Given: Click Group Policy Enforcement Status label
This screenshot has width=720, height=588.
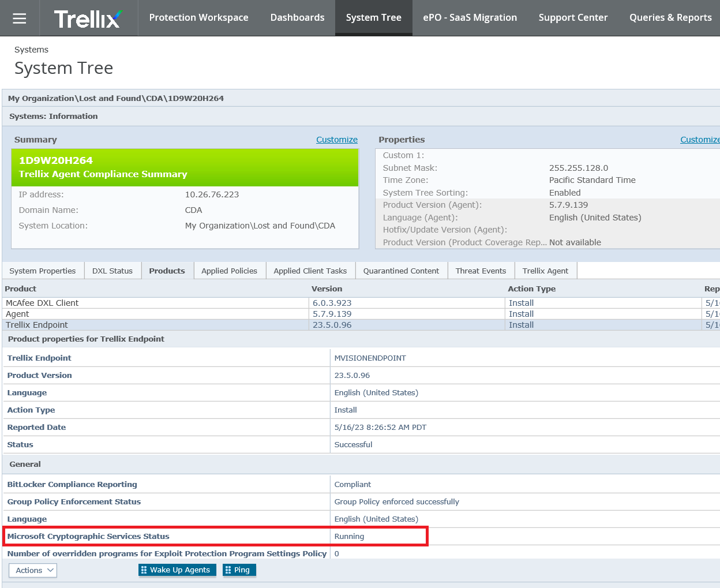Looking at the screenshot, I should [74, 501].
